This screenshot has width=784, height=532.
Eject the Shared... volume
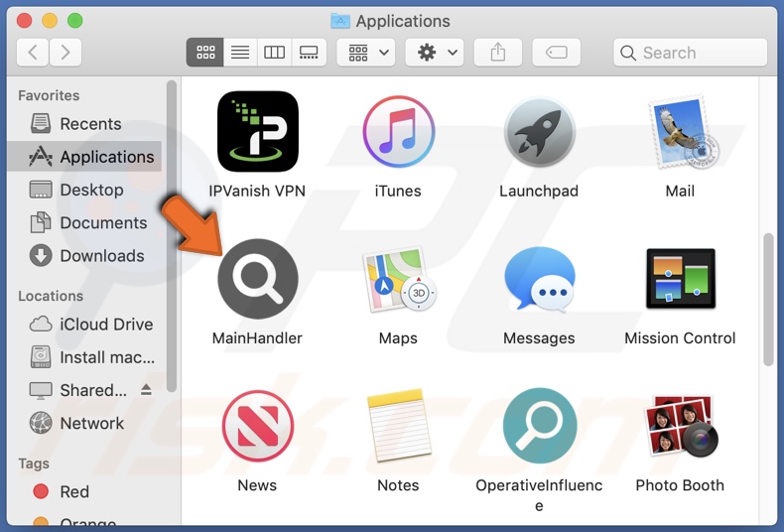[146, 389]
